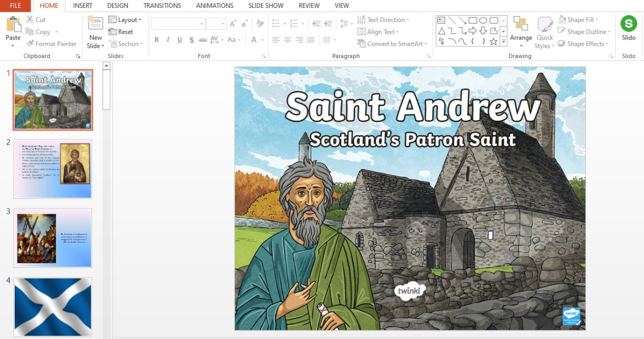The width and height of the screenshot is (644, 339).
Task: Reset the slide layout
Action: click(x=121, y=32)
